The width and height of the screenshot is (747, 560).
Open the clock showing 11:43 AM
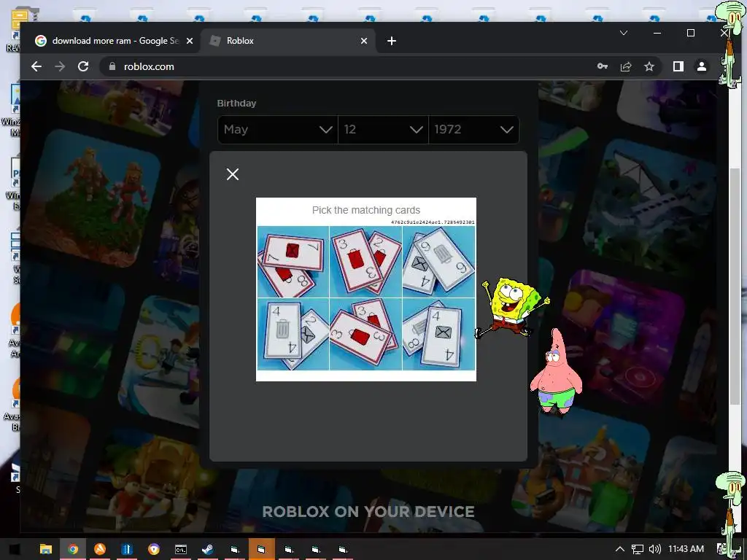pyautogui.click(x=686, y=549)
